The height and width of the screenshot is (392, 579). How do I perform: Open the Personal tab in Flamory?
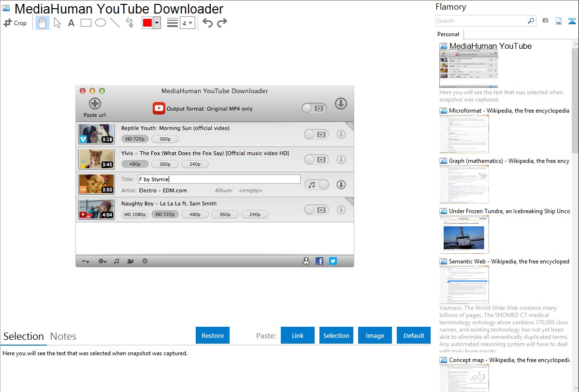point(449,34)
